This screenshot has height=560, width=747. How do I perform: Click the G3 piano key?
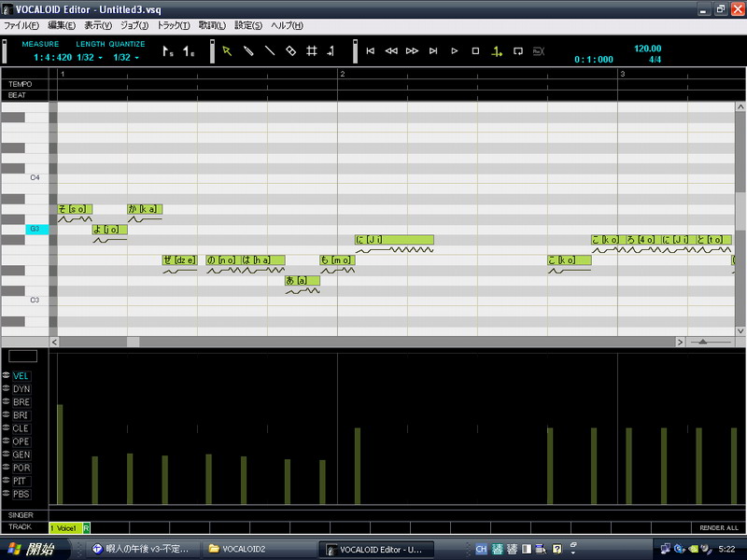point(37,229)
